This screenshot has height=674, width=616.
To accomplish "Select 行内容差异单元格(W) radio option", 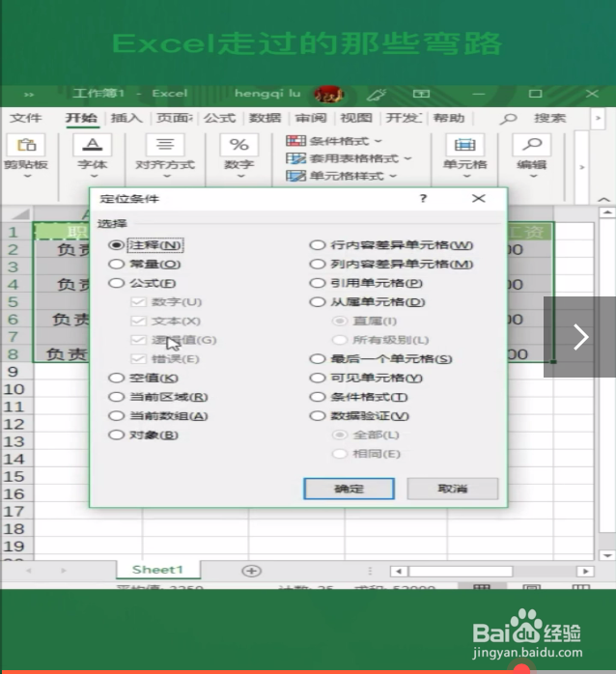I will 318,245.
